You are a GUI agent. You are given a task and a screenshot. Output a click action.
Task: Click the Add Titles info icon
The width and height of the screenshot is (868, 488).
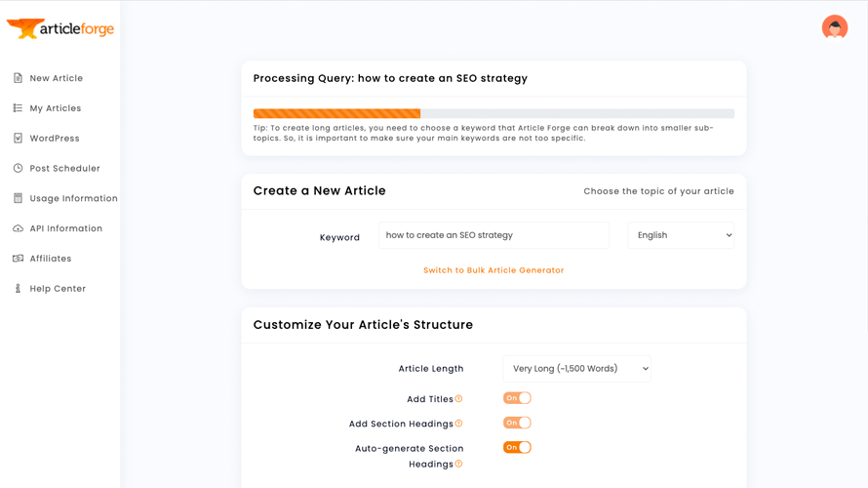458,399
